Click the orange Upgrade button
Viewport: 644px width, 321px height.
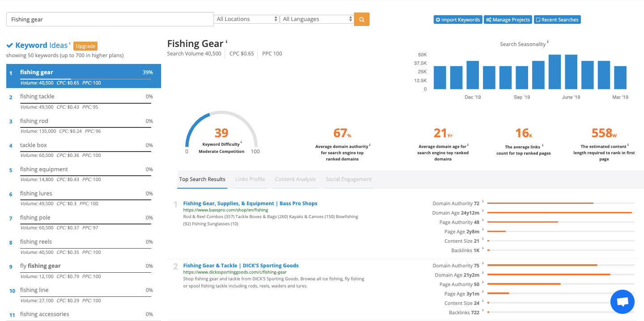click(x=85, y=46)
